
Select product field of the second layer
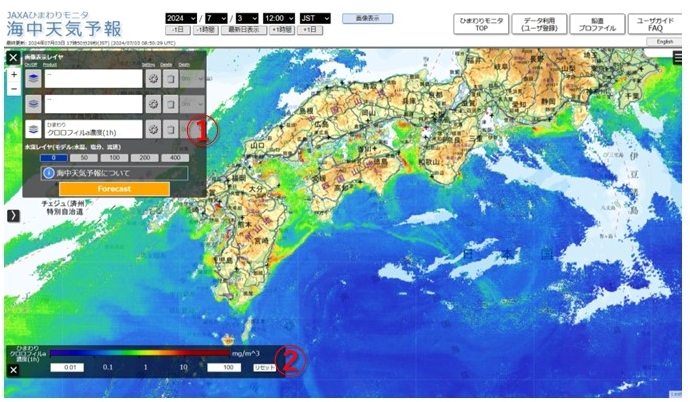93,104
